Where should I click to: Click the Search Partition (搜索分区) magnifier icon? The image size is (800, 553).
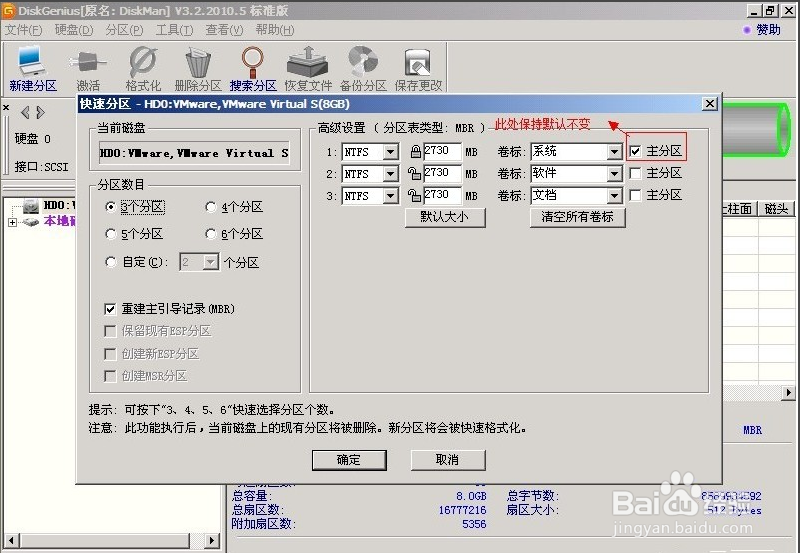(253, 62)
